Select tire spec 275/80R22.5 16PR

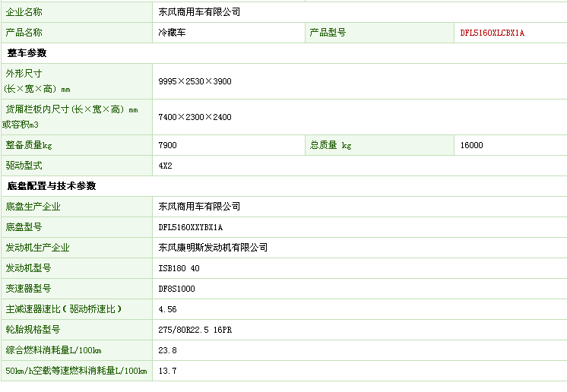(x=195, y=330)
